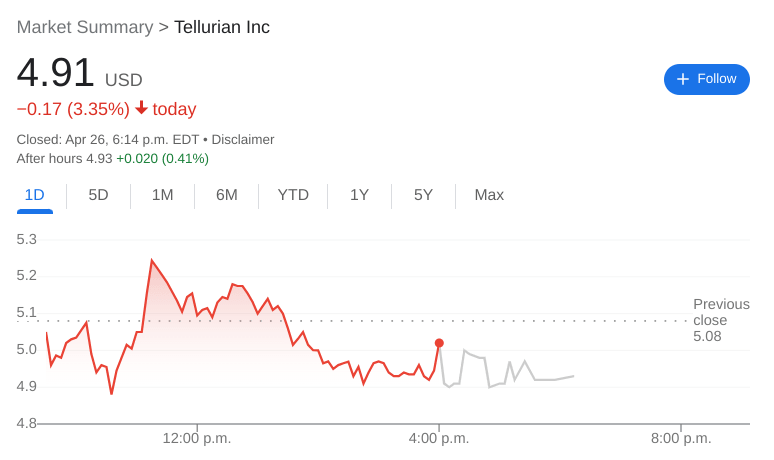Viewport: 774px width, 460px height.
Task: Click the Tellurian Inc title
Action: (x=222, y=27)
